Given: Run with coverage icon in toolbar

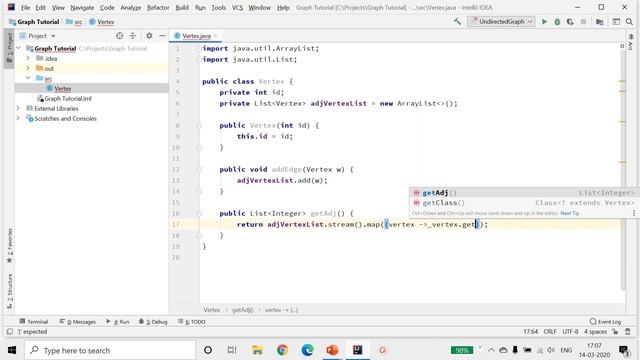Looking at the screenshot, I should (x=570, y=22).
